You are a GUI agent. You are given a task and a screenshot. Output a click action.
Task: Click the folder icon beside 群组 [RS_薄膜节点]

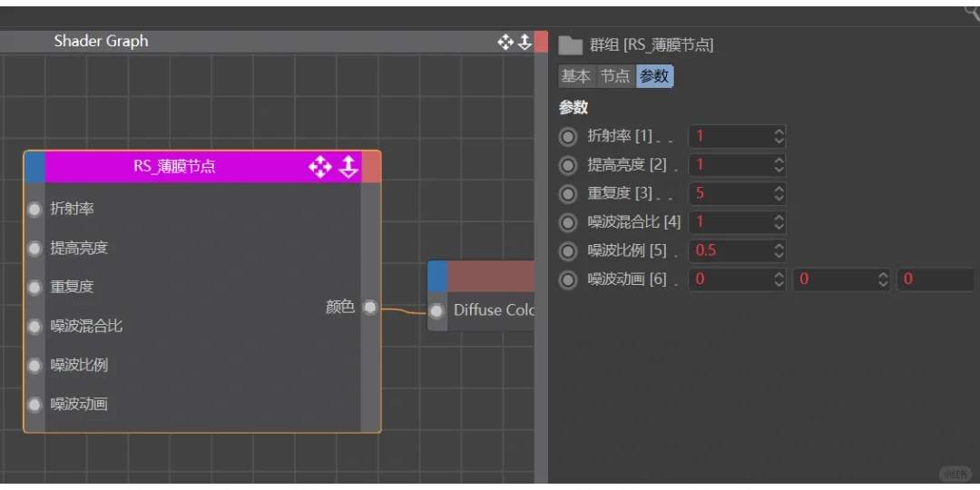click(x=570, y=45)
